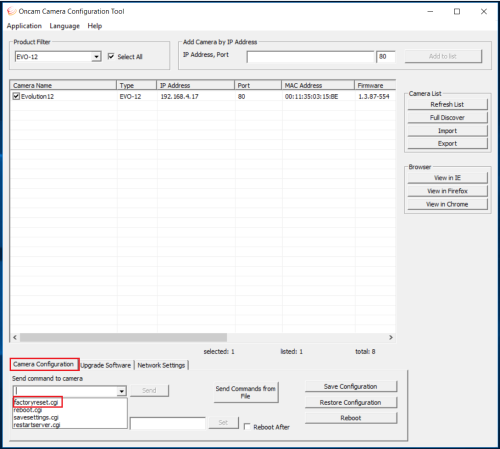Select the MAC address 00:11:35:03:15:BE cell

pyautogui.click(x=311, y=97)
